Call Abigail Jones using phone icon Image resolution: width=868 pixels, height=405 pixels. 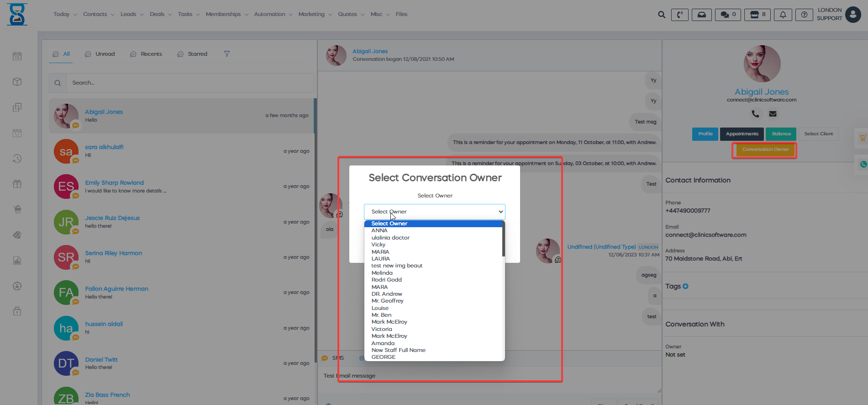pyautogui.click(x=755, y=114)
